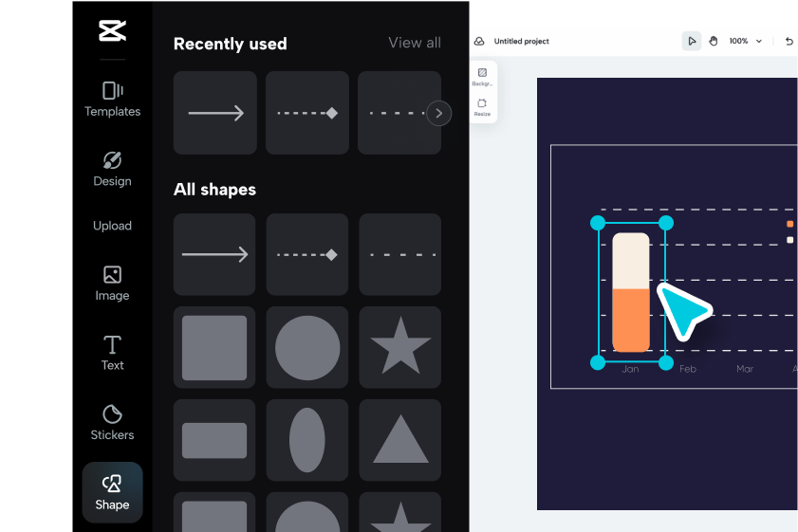Insert the wide rectangle shape
Image resolution: width=798 pixels, height=532 pixels.
pos(214,440)
